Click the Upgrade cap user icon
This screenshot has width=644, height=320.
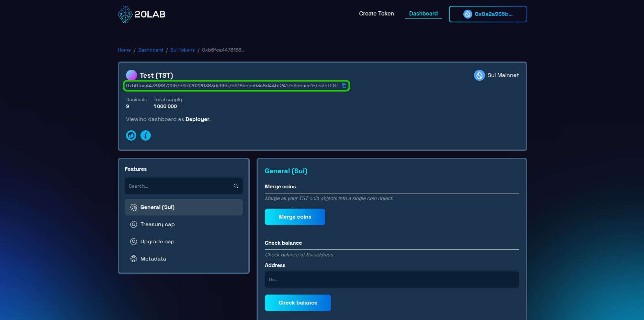(x=134, y=242)
